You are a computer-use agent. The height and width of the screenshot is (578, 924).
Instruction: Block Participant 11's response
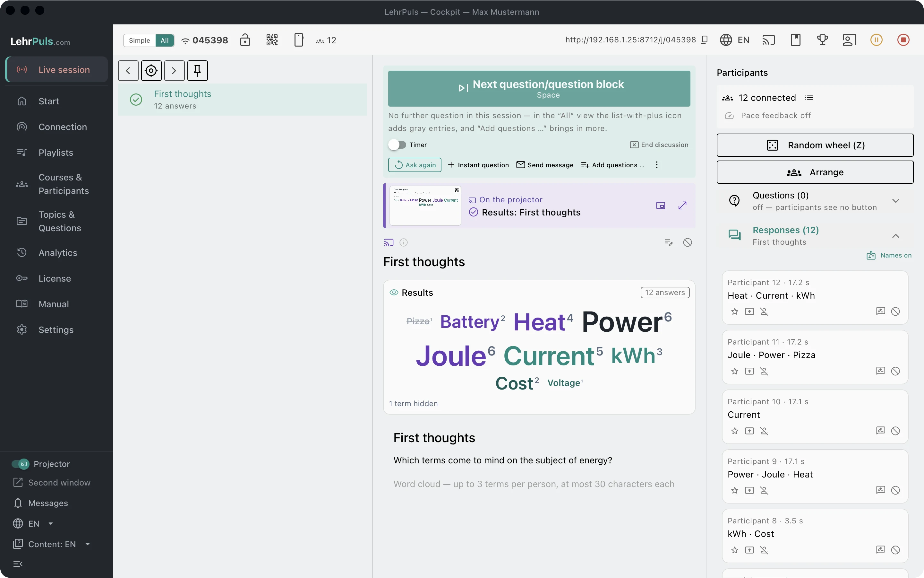(x=895, y=371)
